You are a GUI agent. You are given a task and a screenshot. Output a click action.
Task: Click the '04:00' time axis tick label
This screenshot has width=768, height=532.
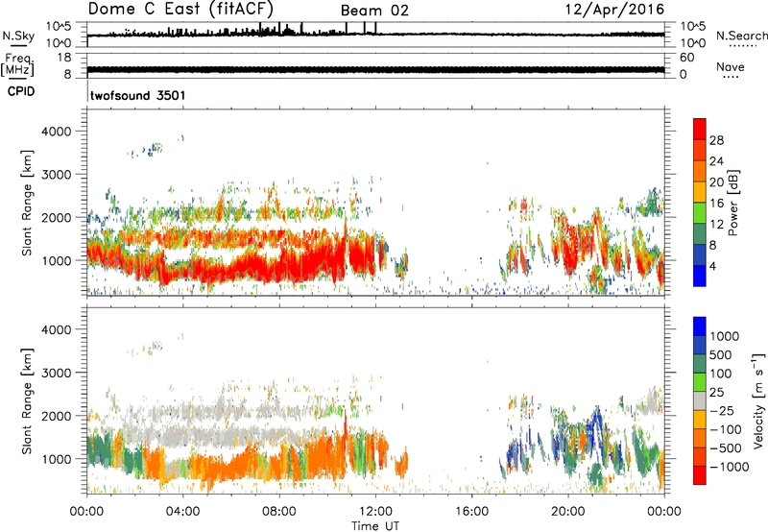coord(183,512)
